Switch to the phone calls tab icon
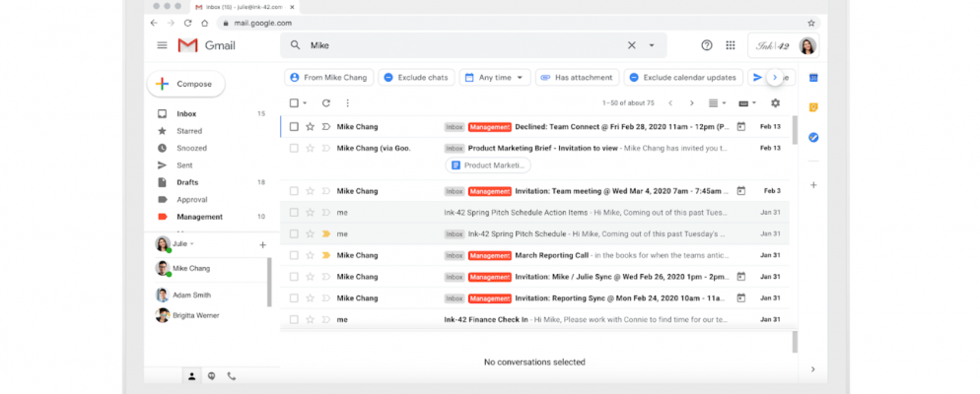This screenshot has height=394, width=980. 232,376
